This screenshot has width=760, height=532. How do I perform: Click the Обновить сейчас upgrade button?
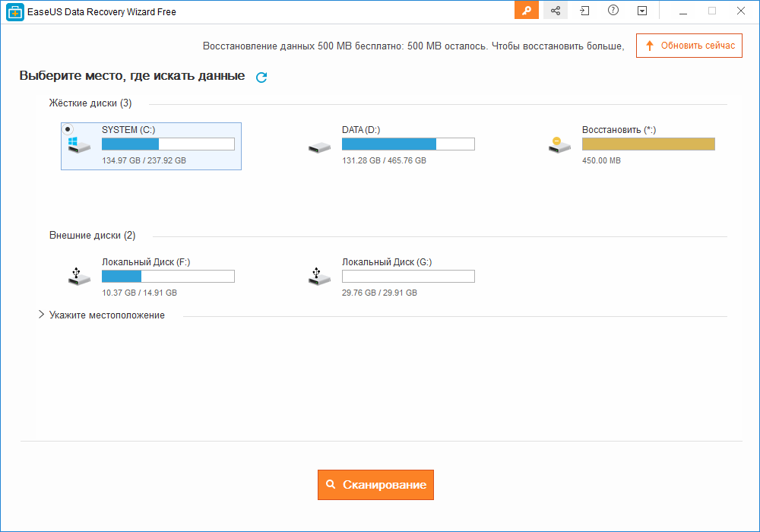tap(689, 46)
